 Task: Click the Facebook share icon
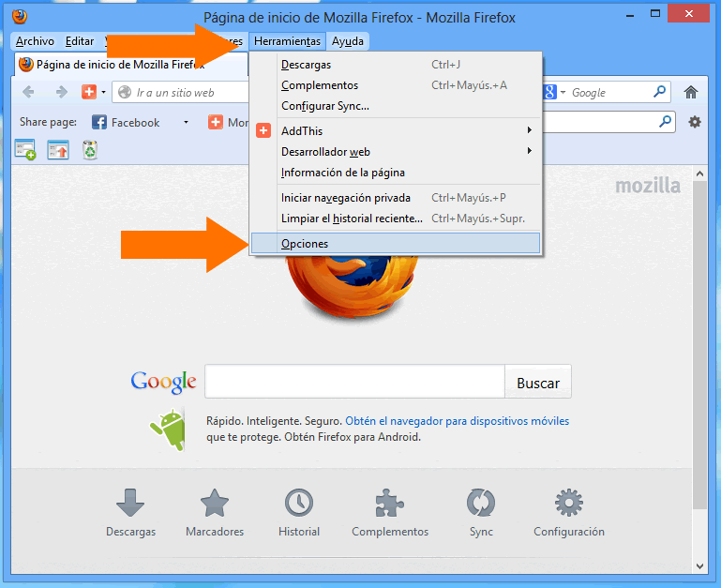pyautogui.click(x=98, y=123)
